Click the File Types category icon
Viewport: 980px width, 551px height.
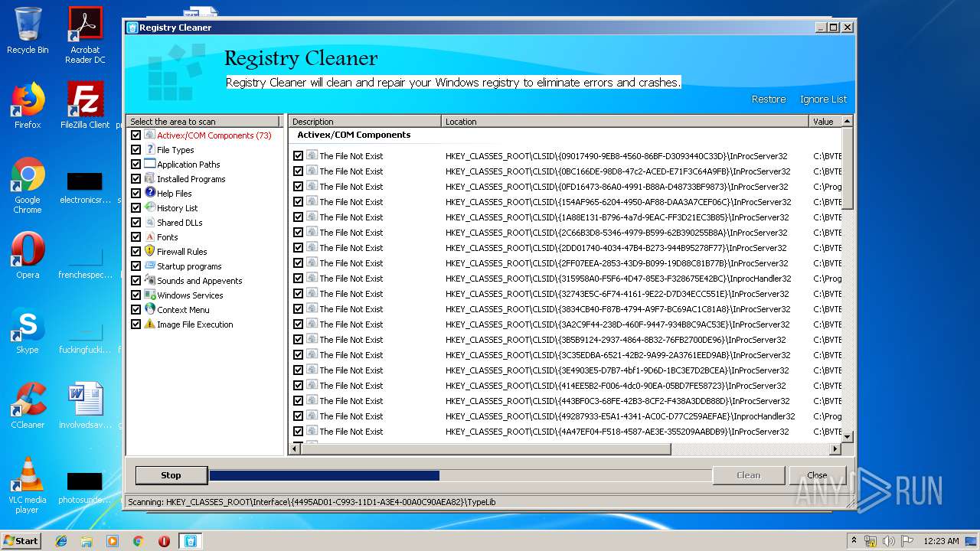(x=150, y=150)
